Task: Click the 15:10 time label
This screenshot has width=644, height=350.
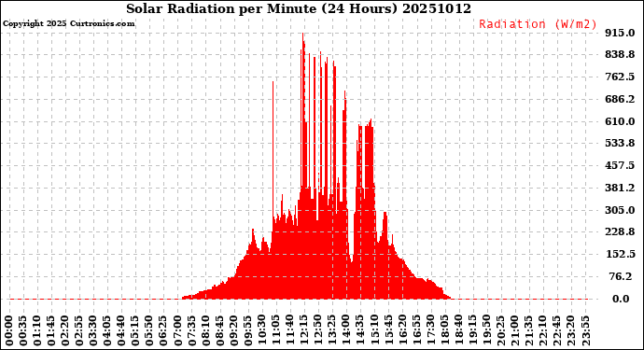Action: [x=374, y=331]
